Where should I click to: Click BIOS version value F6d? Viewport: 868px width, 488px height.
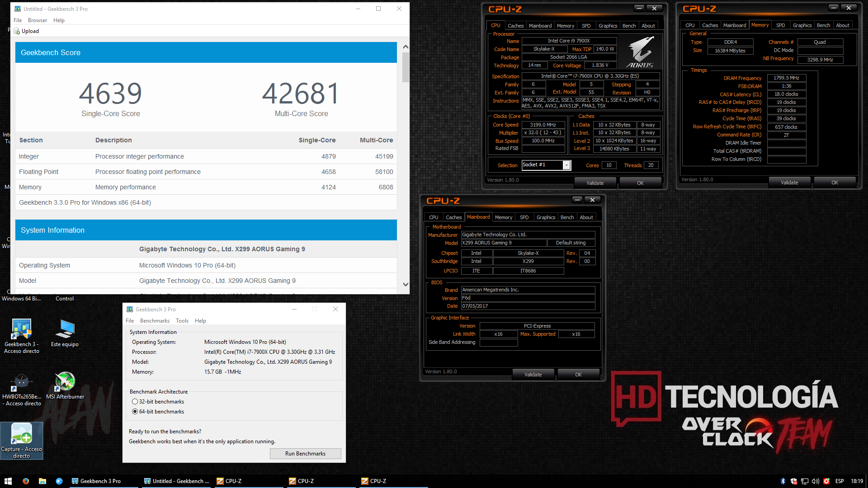click(x=528, y=298)
